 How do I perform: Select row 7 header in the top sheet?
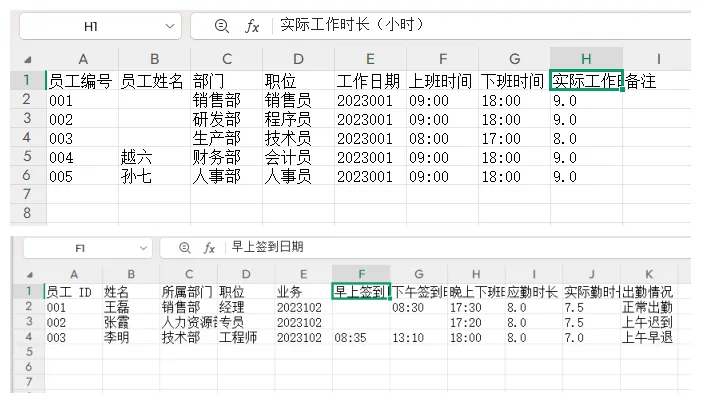pyautogui.click(x=27, y=194)
